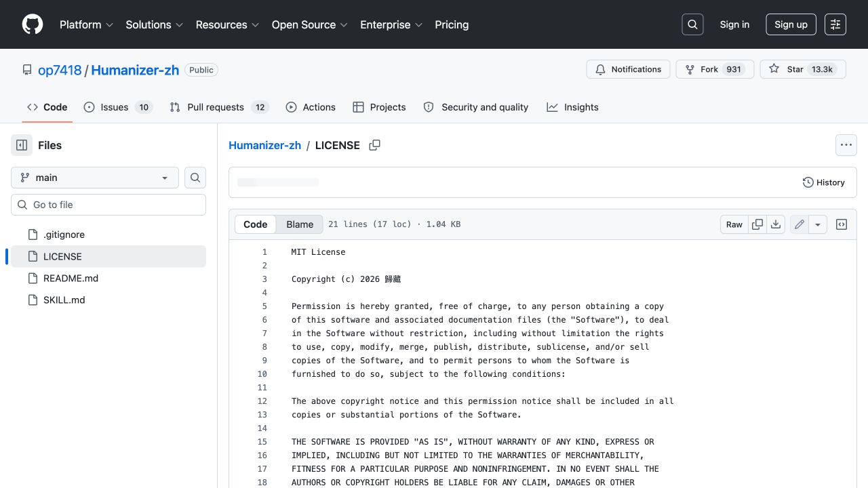Click line number 1

click(x=264, y=252)
